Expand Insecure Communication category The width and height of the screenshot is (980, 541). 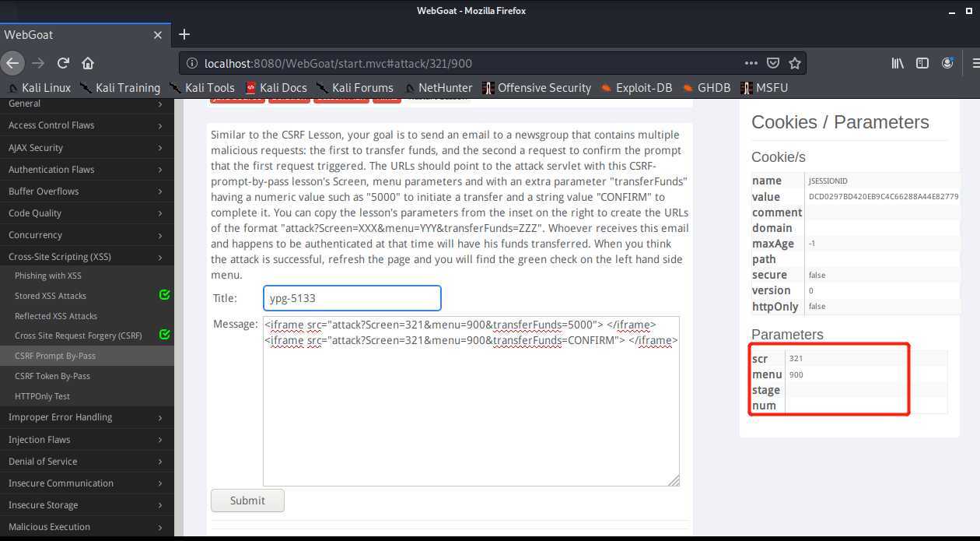[x=87, y=483]
